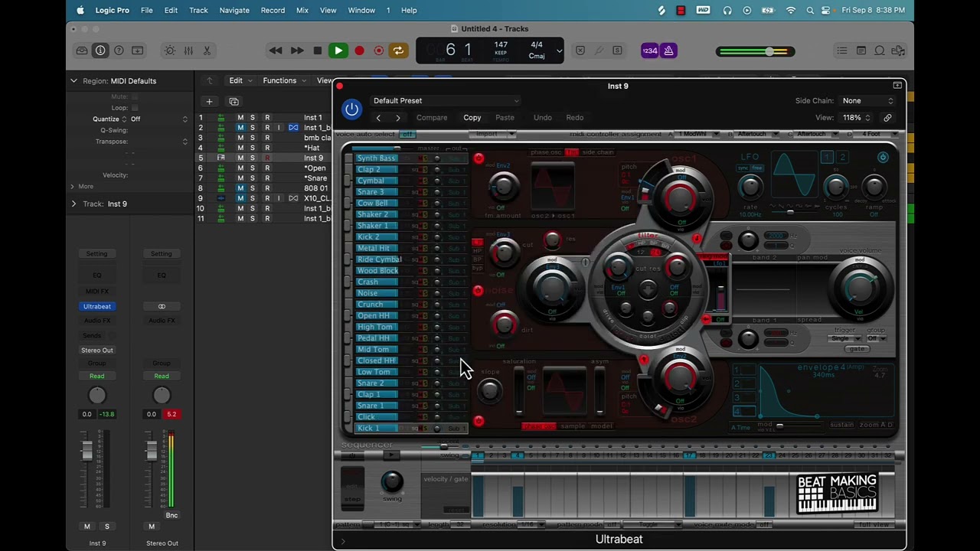Viewport: 980px width, 551px height.
Task: Toggle the Cycle loop button
Action: coord(398,51)
